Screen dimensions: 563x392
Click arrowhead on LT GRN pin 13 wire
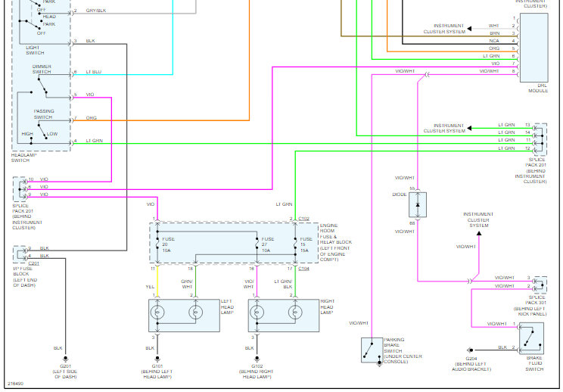click(469, 128)
